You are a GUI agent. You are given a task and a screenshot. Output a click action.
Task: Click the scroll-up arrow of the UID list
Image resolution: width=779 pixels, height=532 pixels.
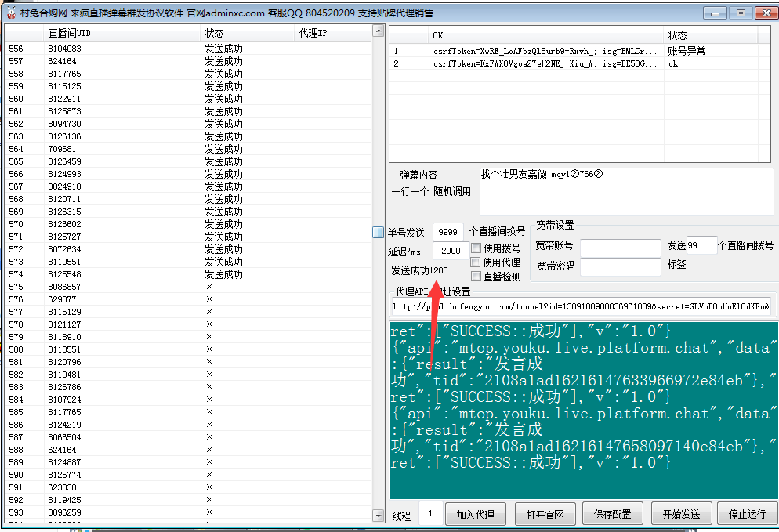tap(378, 31)
